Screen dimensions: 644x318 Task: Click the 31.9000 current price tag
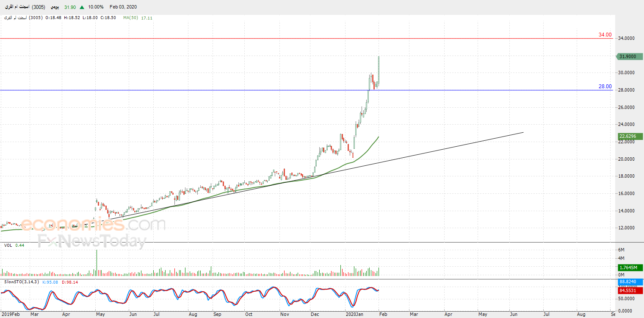pos(630,56)
